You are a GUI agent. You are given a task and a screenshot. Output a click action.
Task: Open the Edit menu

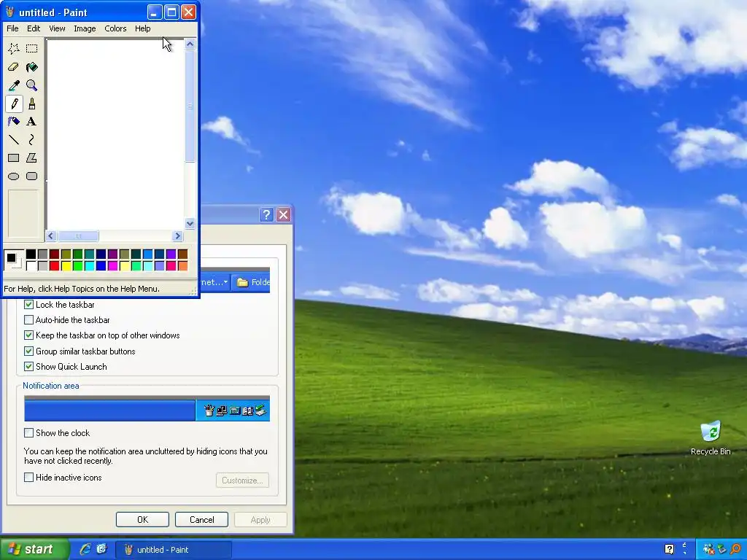point(34,28)
